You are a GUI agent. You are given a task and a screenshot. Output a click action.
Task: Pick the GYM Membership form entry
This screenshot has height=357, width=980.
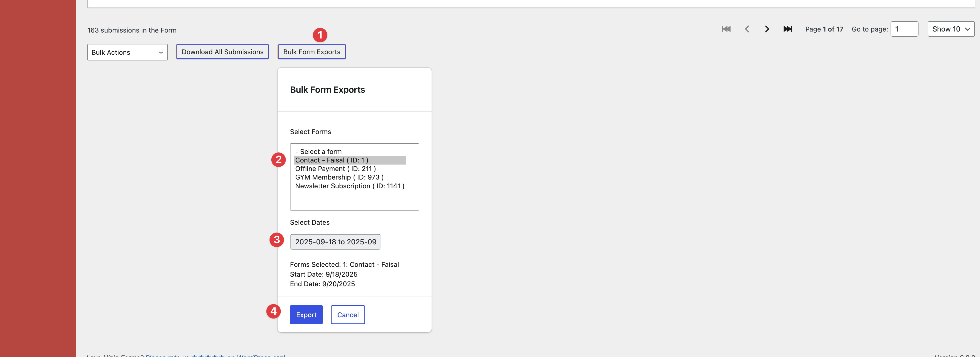pos(339,177)
